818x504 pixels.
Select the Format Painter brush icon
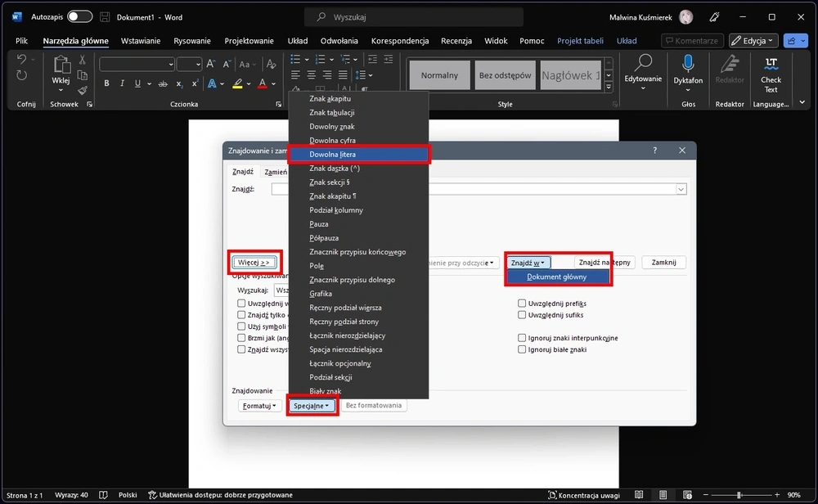[x=83, y=90]
